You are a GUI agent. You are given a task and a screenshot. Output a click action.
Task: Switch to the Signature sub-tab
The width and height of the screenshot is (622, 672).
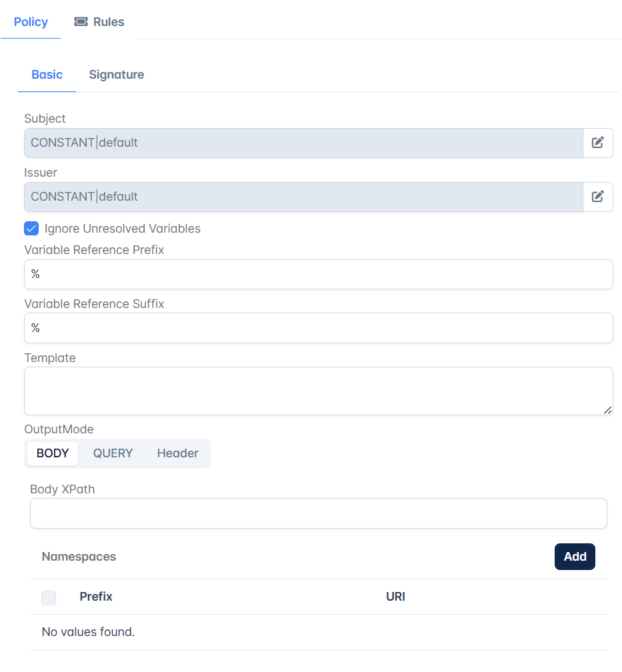point(116,75)
